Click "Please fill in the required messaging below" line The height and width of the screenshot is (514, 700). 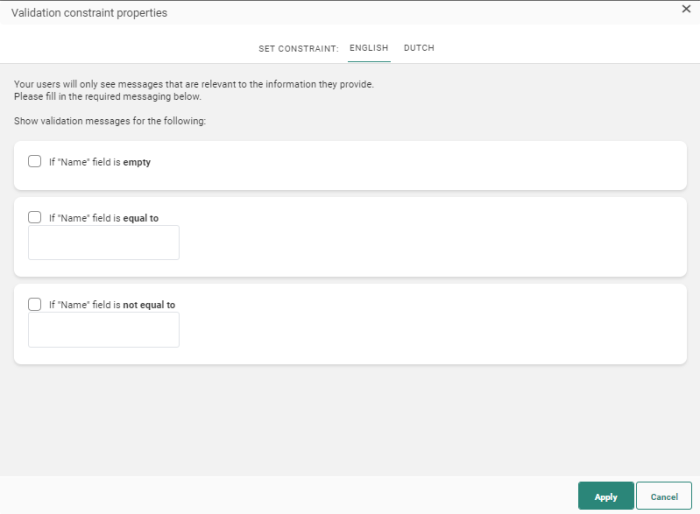pos(107,97)
